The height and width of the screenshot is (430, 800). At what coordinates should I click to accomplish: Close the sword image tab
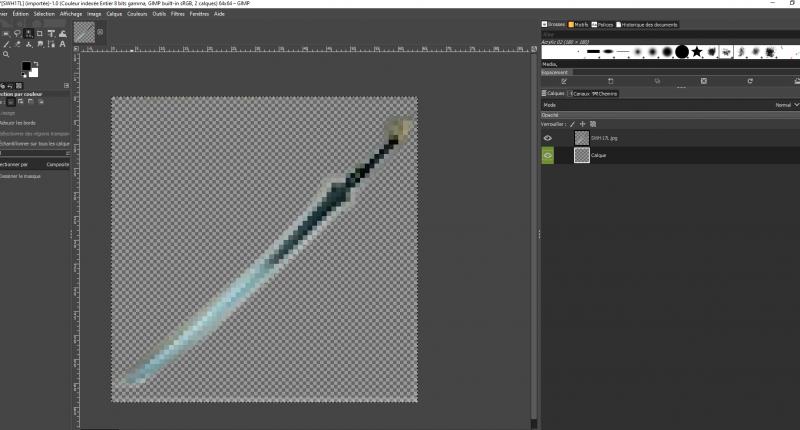[100, 32]
